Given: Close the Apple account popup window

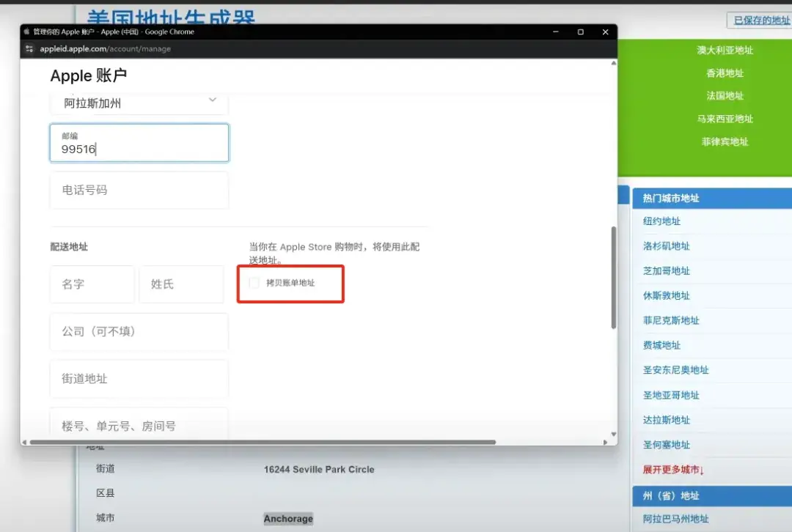Looking at the screenshot, I should (605, 32).
